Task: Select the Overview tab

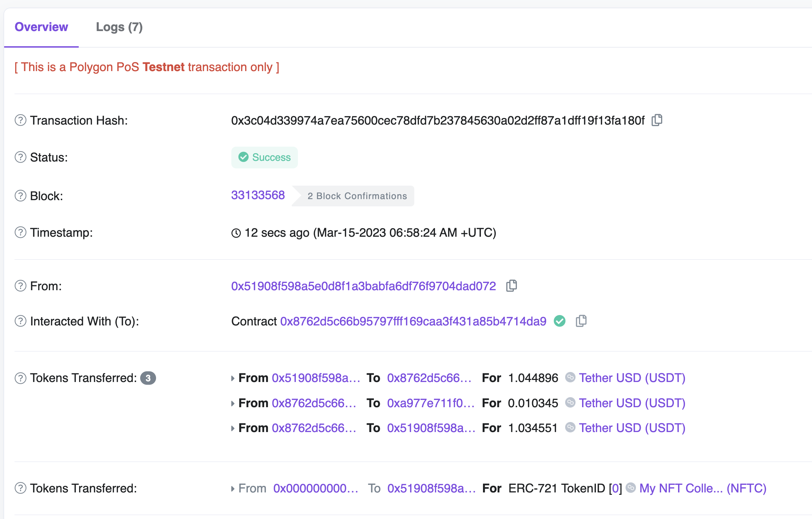Action: tap(41, 27)
